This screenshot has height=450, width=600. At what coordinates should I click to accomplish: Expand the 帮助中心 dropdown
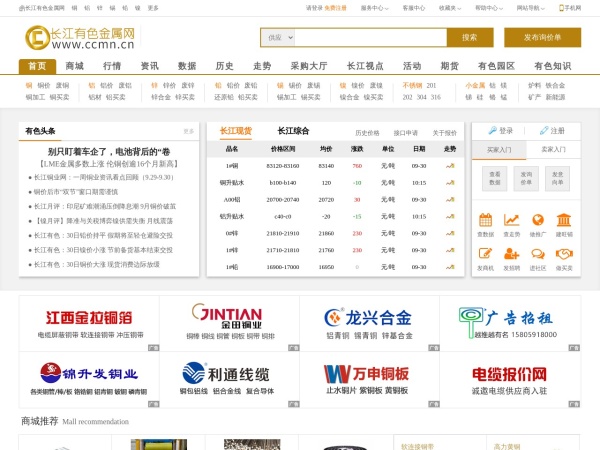click(x=489, y=8)
